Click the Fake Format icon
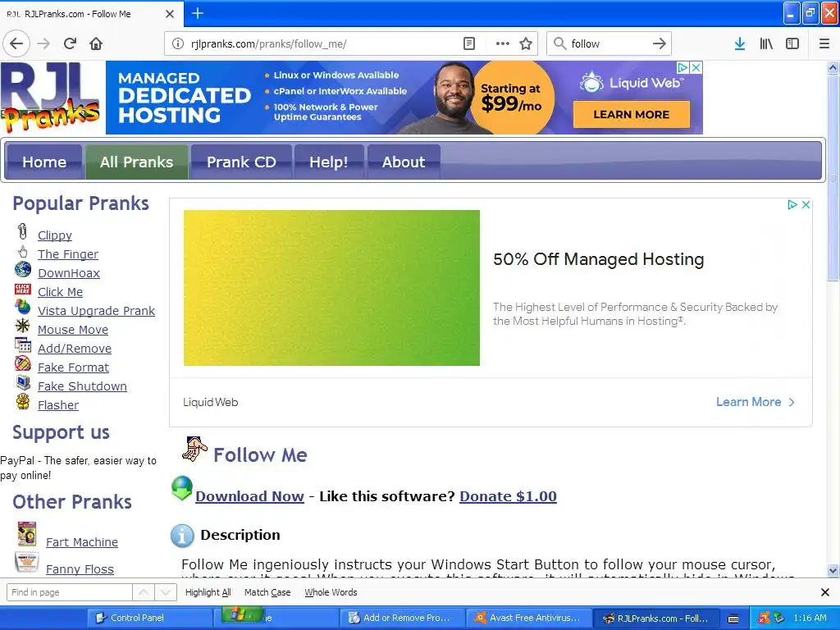The image size is (840, 630). pos(22,363)
